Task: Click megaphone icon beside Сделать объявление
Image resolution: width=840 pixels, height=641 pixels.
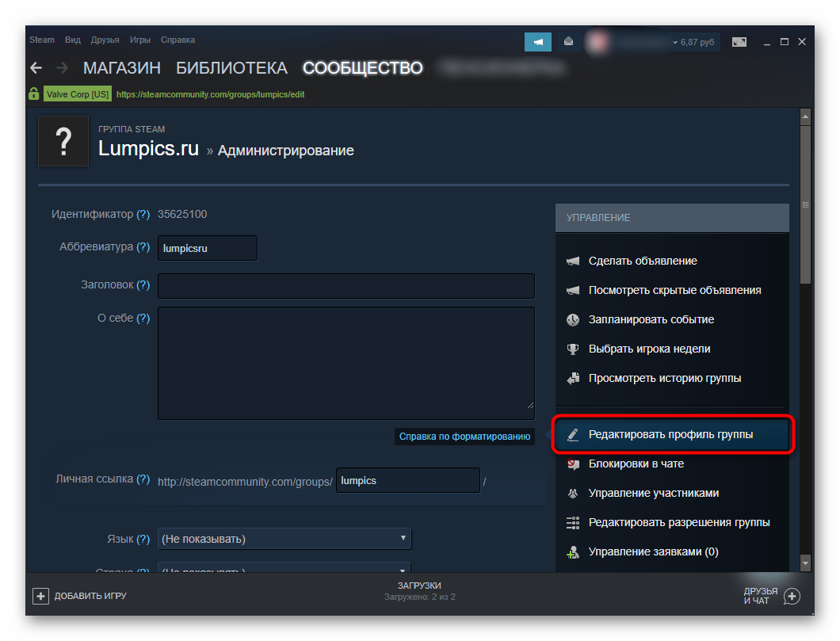Action: pyautogui.click(x=573, y=261)
